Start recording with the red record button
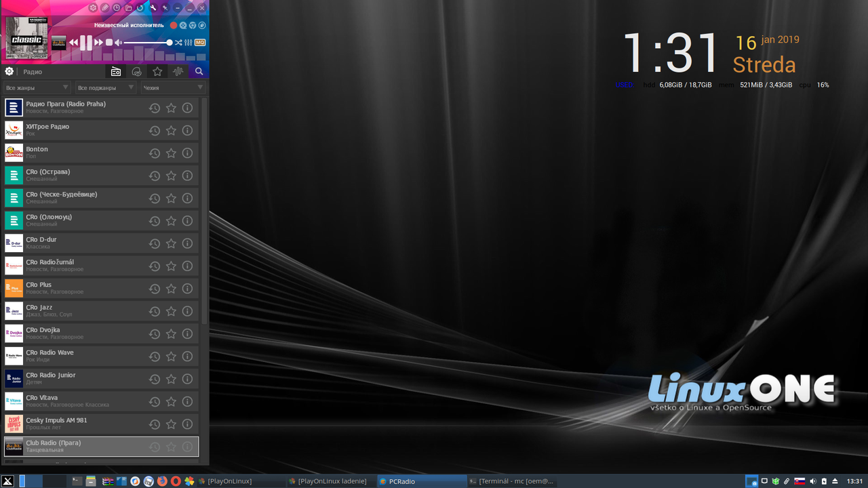 point(174,25)
